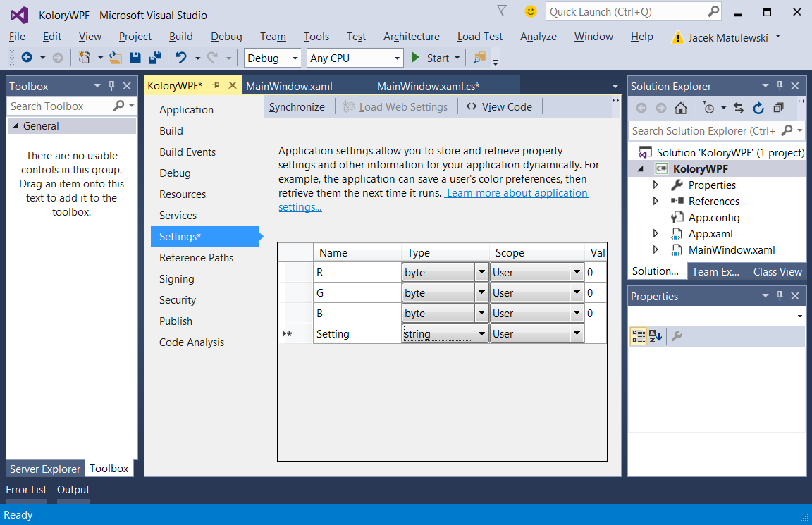Refresh the Solution Explorer
This screenshot has width=812, height=525.
click(758, 108)
